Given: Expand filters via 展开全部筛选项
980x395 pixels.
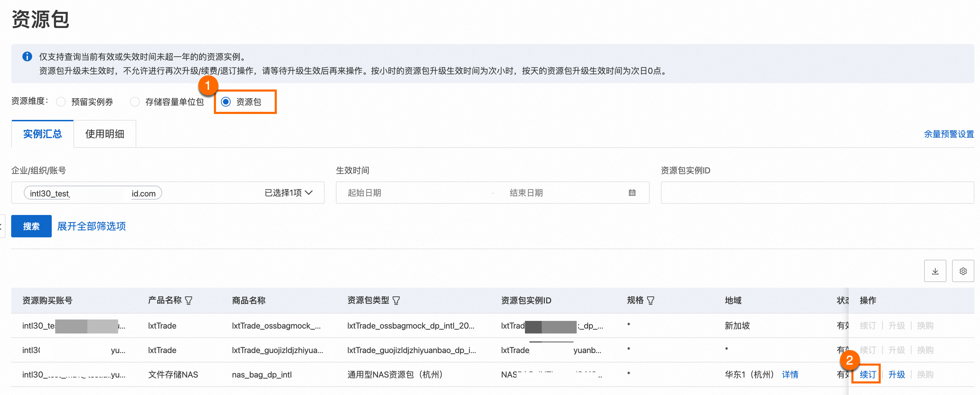Looking at the screenshot, I should coord(91,227).
